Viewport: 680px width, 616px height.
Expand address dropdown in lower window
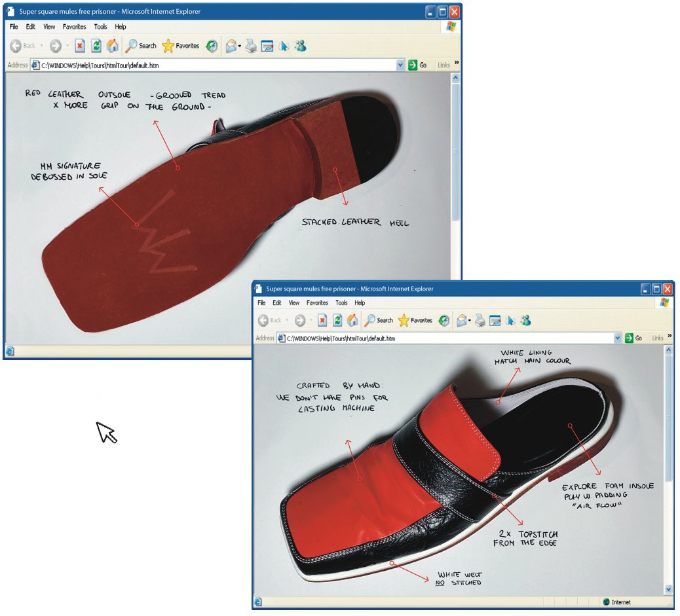pos(618,338)
